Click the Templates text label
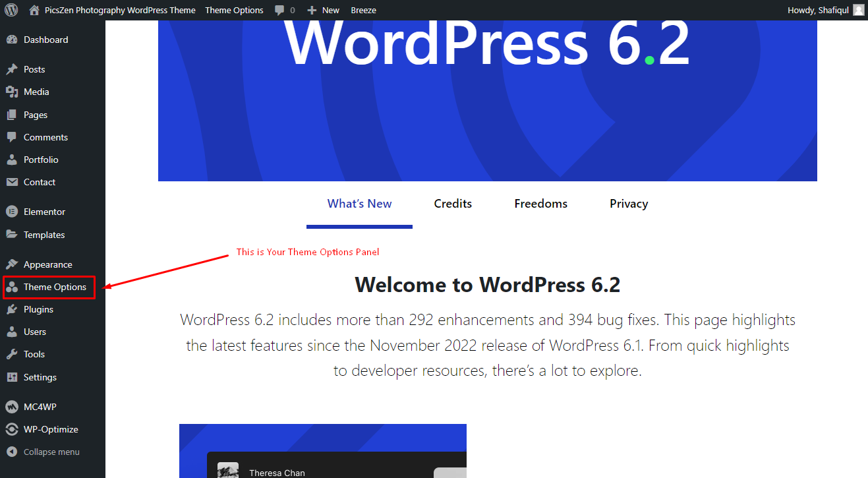868x478 pixels. 44,235
